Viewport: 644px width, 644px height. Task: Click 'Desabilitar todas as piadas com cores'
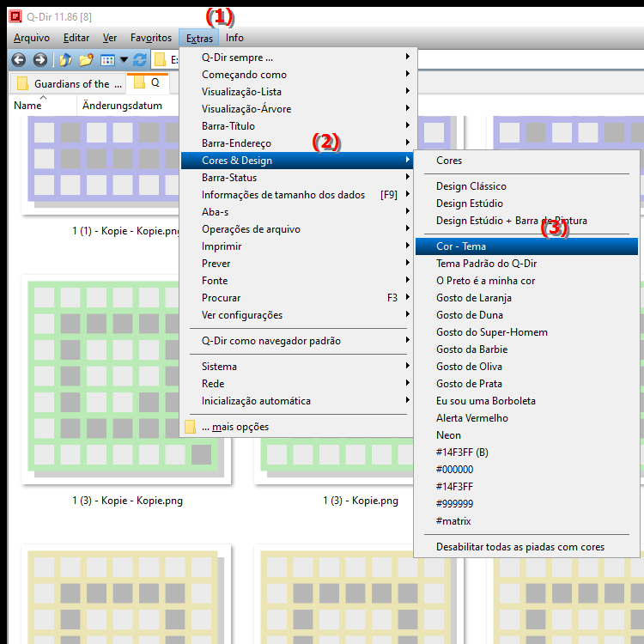[x=519, y=547]
